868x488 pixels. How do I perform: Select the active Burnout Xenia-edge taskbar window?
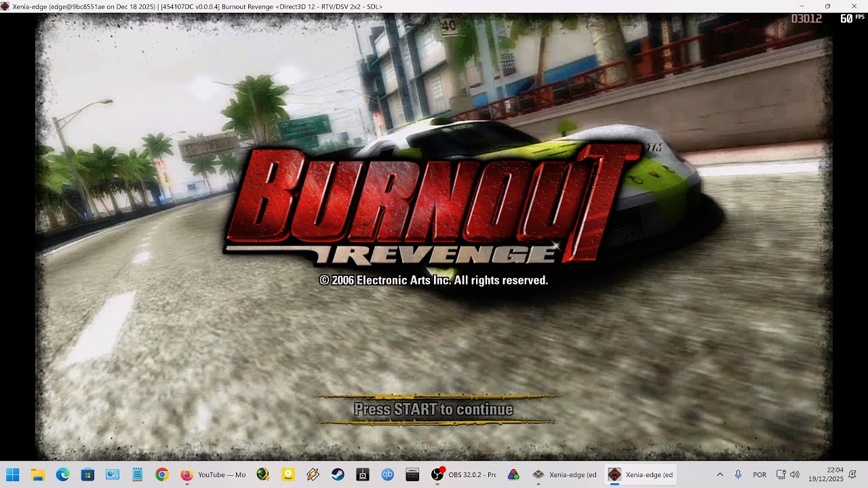point(641,474)
